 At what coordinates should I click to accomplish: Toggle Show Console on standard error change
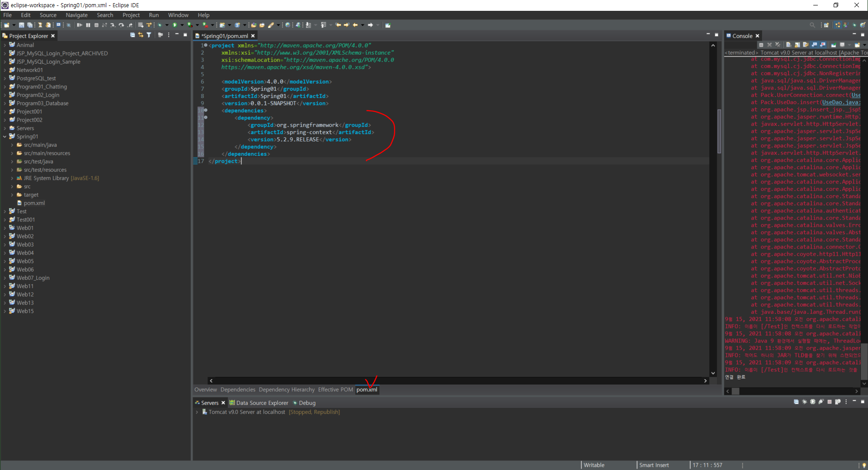823,45
